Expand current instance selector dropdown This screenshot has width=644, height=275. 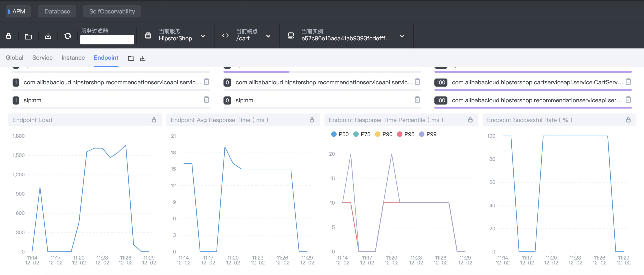402,36
